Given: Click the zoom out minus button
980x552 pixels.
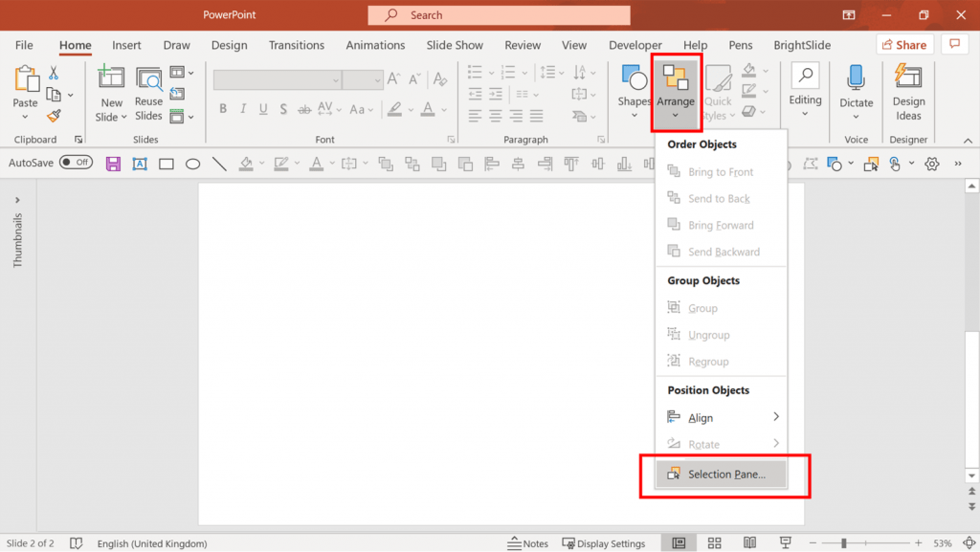Looking at the screenshot, I should point(813,543).
